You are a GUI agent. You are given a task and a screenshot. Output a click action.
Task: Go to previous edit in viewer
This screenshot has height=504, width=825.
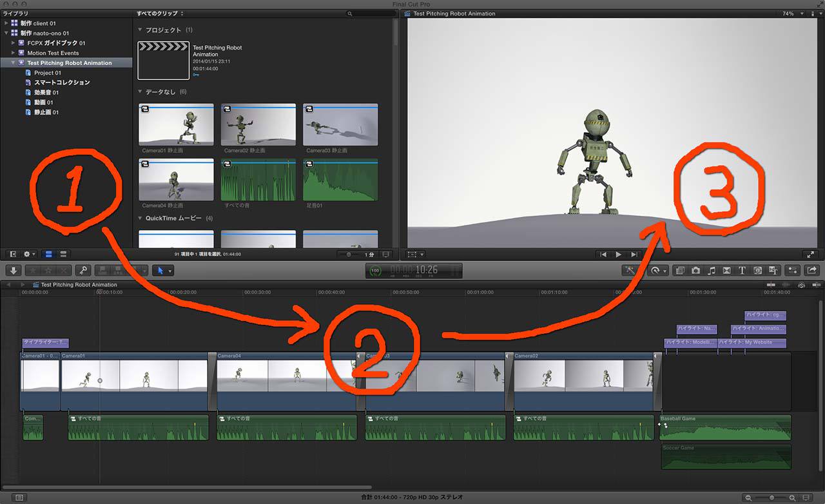tap(603, 255)
